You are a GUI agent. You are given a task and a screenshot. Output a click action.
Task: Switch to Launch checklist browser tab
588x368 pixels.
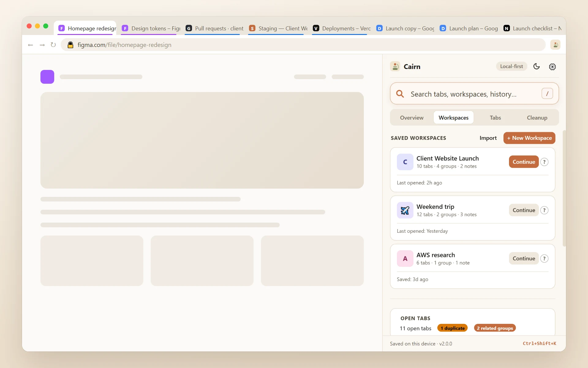pyautogui.click(x=532, y=29)
